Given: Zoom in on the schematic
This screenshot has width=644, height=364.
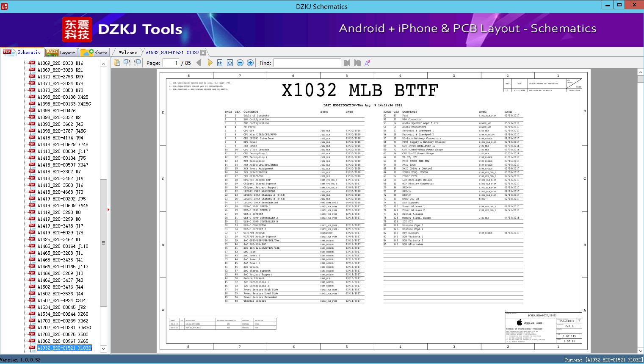Looking at the screenshot, I should [x=250, y=63].
